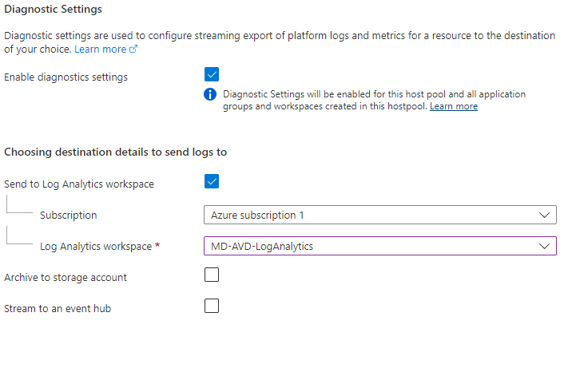Click the Log Analytics workspace dropdown chevron
Image resolution: width=588 pixels, height=372 pixels.
tap(544, 246)
